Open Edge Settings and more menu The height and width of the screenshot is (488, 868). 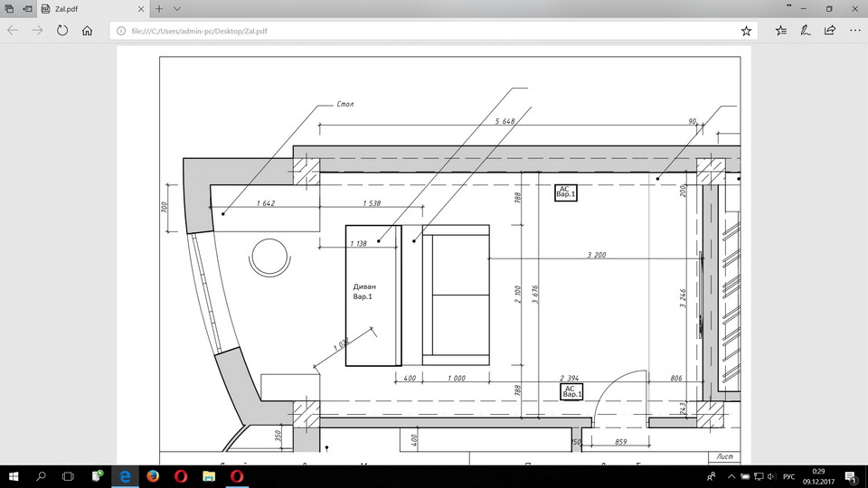854,30
